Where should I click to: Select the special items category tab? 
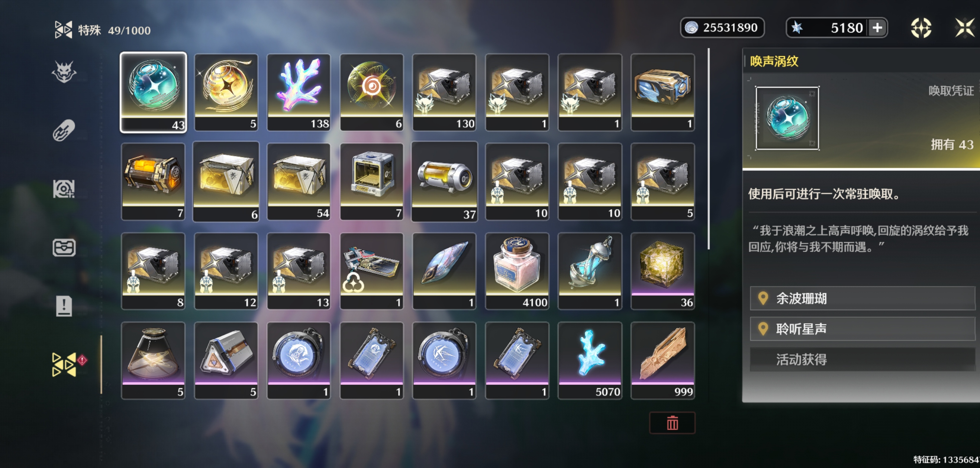point(65,364)
